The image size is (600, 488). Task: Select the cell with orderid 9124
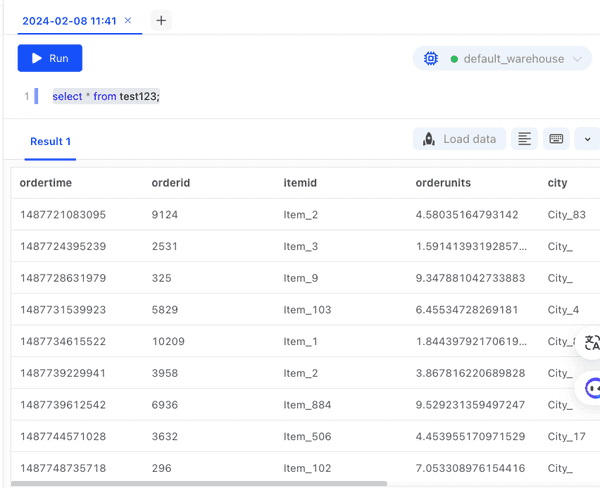click(165, 215)
